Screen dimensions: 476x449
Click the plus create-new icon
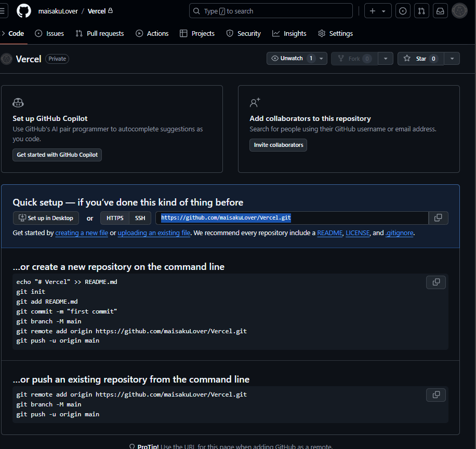coord(373,11)
